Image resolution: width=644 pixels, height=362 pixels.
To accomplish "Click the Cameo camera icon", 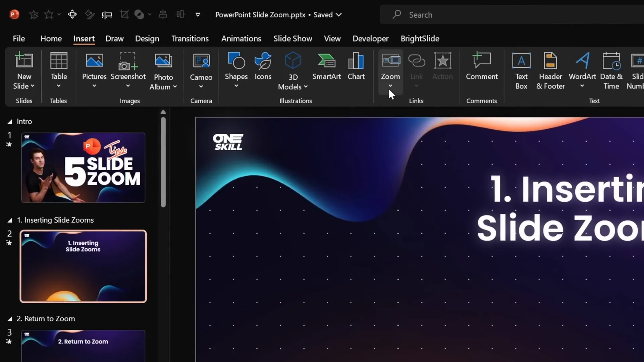I will pyautogui.click(x=201, y=61).
